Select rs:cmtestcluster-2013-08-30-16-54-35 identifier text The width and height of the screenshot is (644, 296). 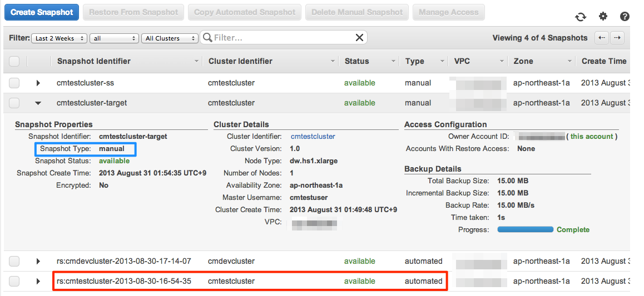(123, 281)
